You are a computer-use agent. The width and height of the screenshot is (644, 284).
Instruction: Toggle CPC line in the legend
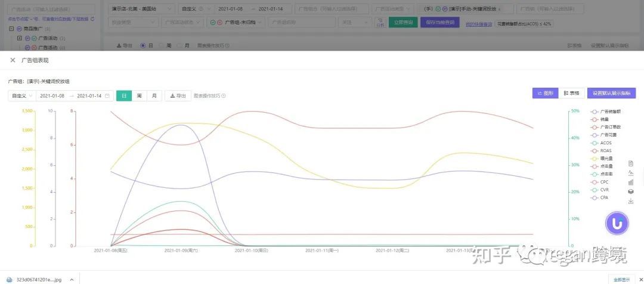[604, 182]
